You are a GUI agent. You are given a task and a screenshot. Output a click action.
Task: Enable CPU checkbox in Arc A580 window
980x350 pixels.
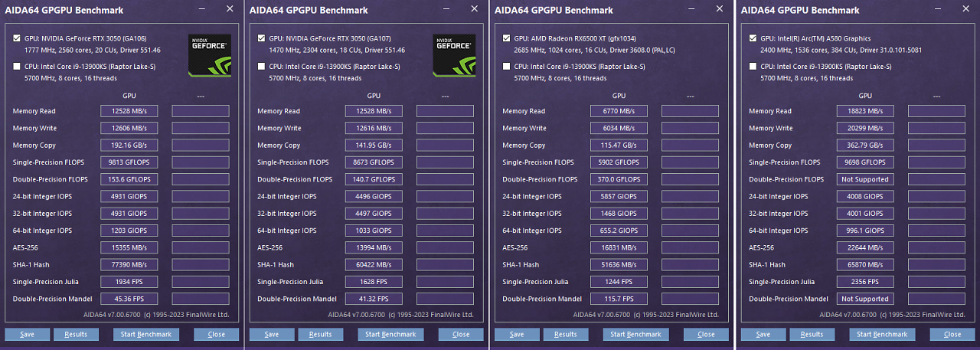(753, 67)
